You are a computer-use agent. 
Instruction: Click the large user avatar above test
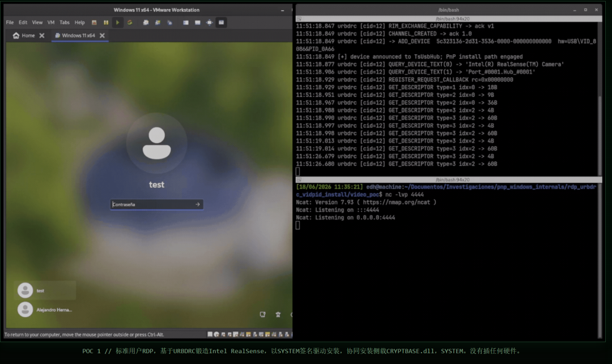click(156, 143)
